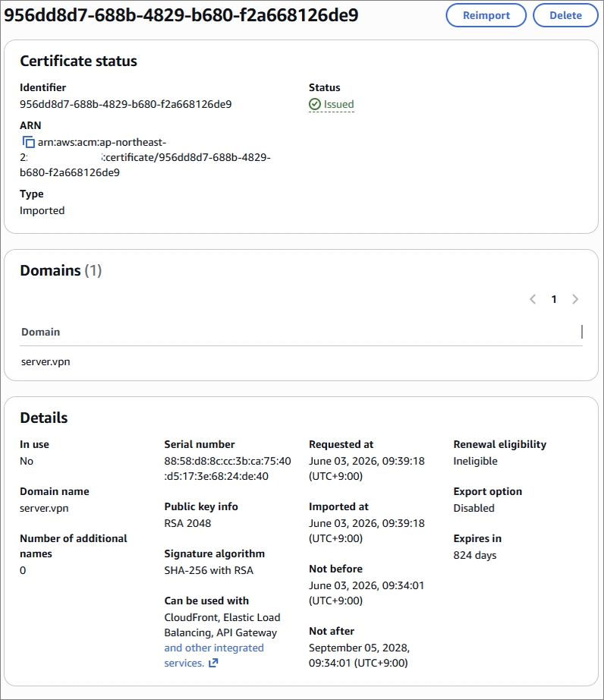This screenshot has height=700, width=604.
Task: Click the Imported at date value
Action: (366, 531)
